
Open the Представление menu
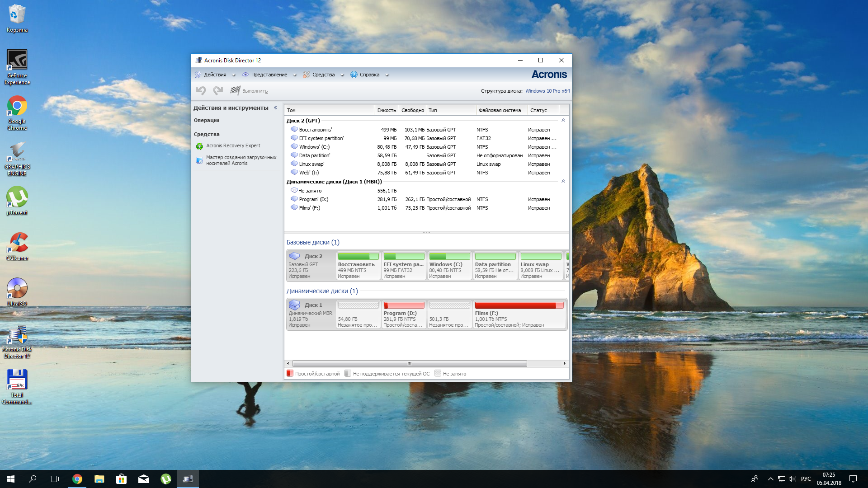[x=269, y=75]
